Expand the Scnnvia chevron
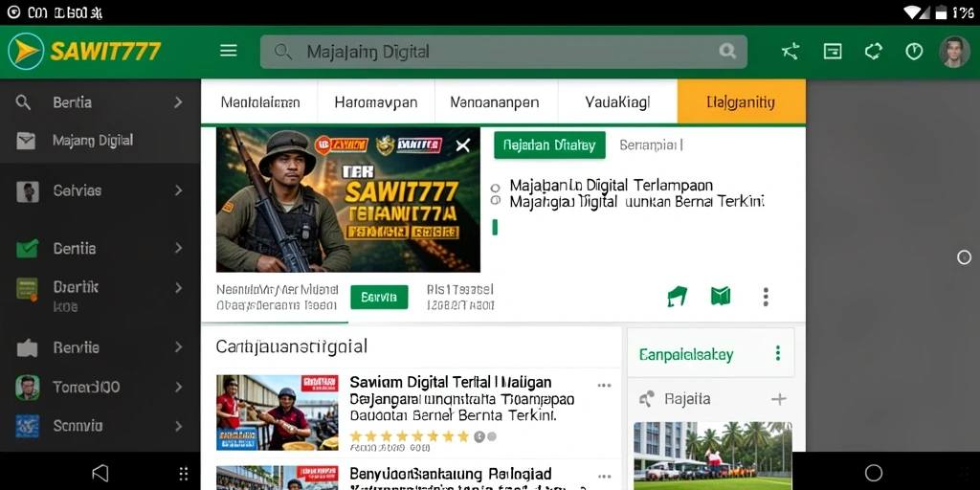Screen dimensions: 980x490 179,426
